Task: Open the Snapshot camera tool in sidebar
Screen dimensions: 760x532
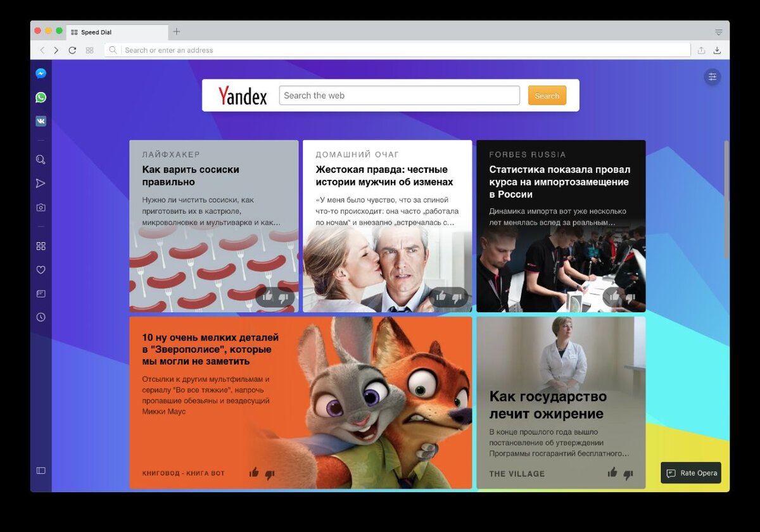Action: [41, 207]
